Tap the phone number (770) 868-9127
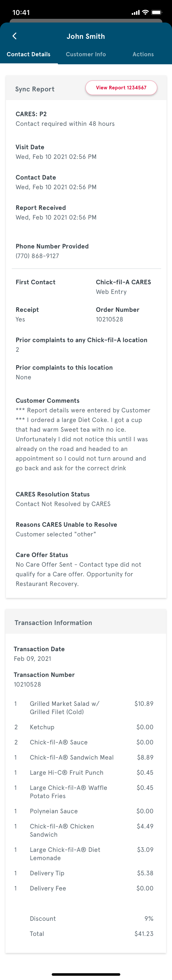 37,256
